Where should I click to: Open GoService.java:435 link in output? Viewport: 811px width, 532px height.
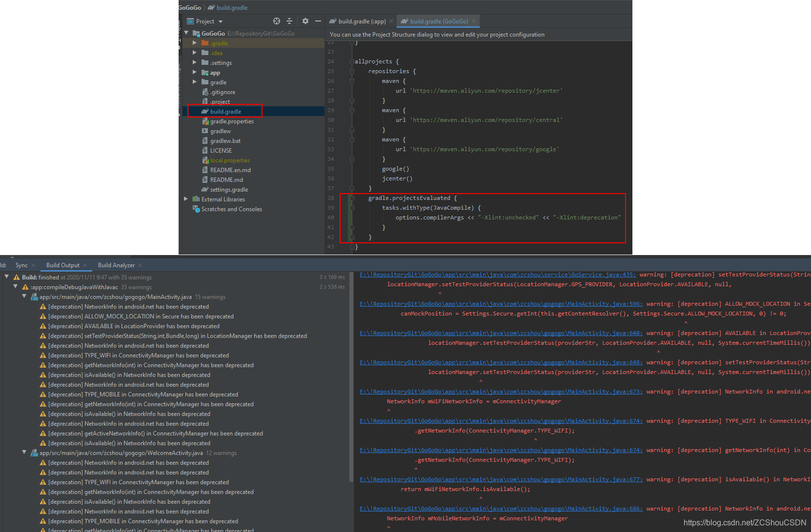point(498,275)
